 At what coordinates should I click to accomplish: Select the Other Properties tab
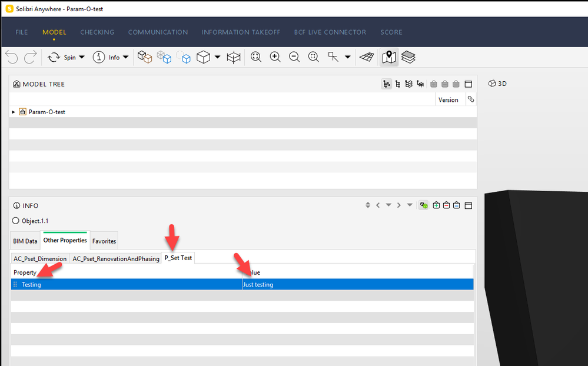point(65,240)
